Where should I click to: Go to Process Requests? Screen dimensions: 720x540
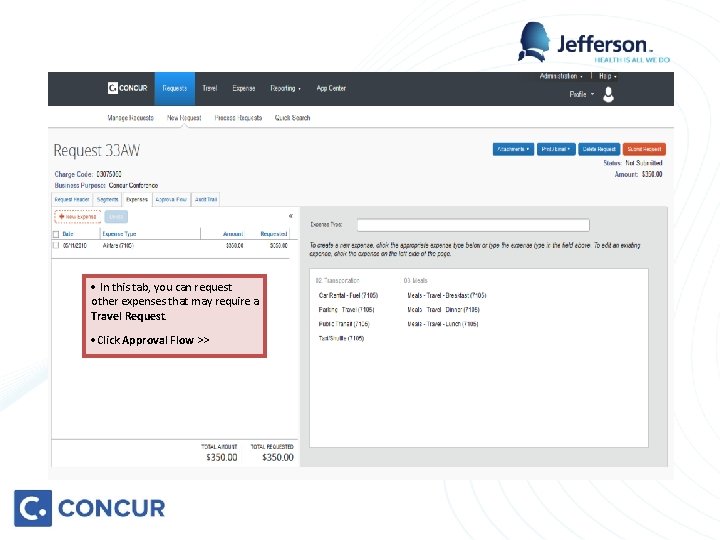coord(238,118)
